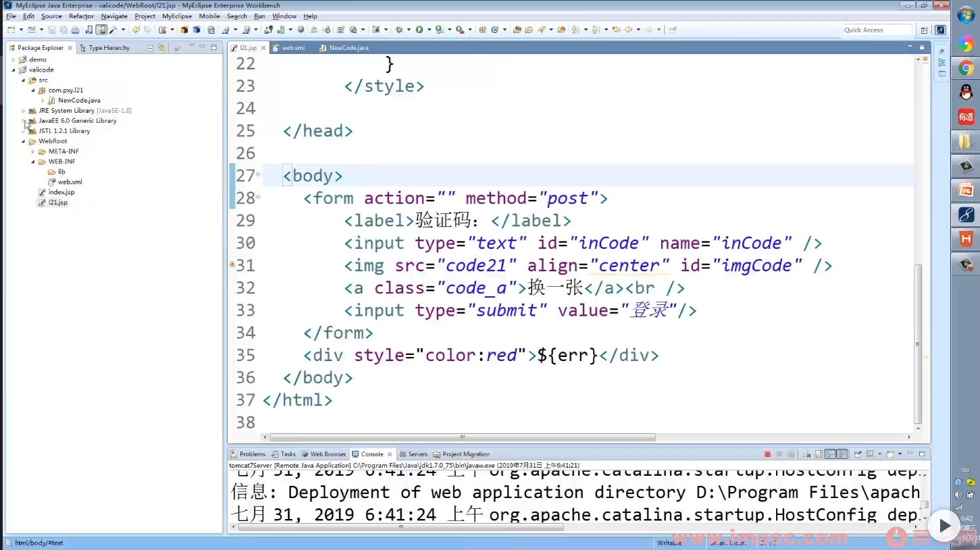980x550 pixels.
Task: Click the green Run button icon
Action: click(x=419, y=30)
